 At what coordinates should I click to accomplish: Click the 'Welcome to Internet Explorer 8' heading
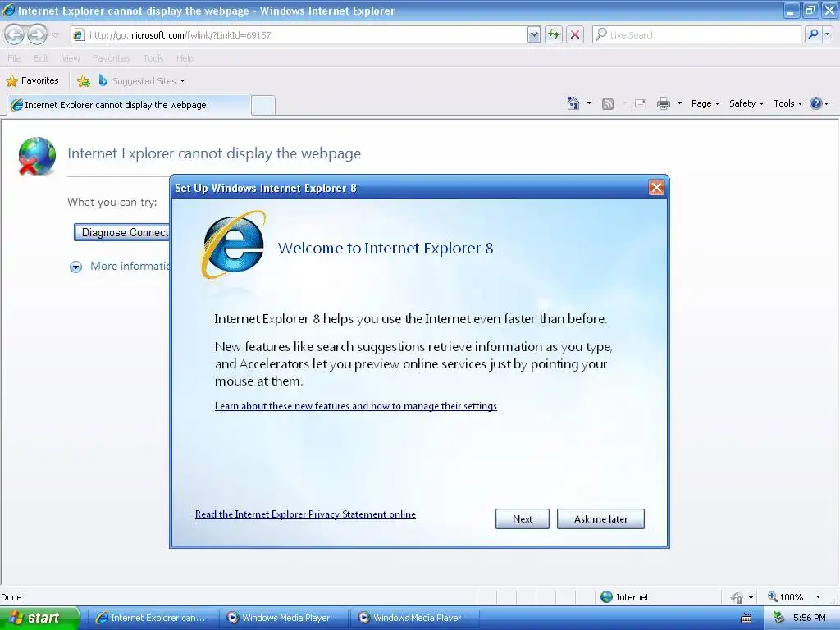(x=386, y=248)
